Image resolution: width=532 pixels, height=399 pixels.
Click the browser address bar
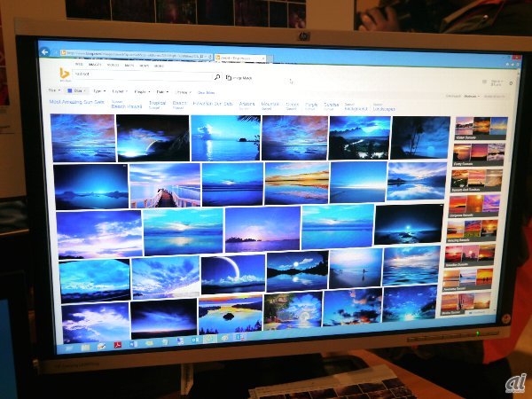(x=136, y=55)
